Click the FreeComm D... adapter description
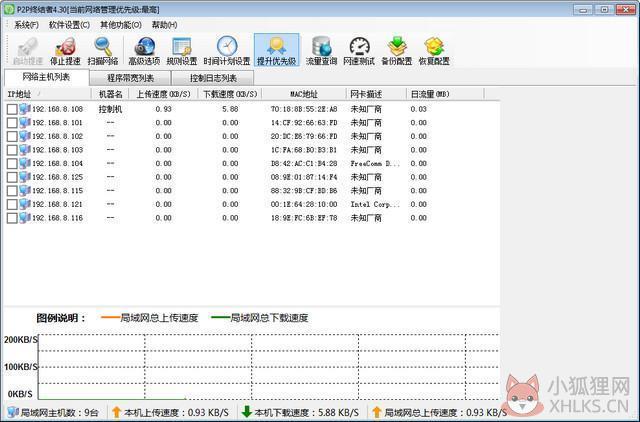Image resolution: width=640 pixels, height=422 pixels. pos(375,163)
